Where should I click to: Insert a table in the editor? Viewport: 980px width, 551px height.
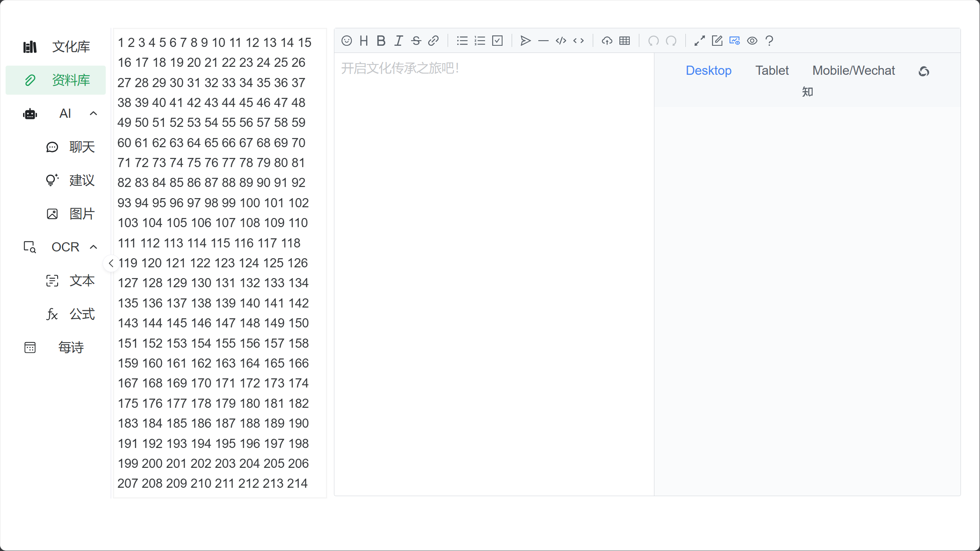coord(625,41)
